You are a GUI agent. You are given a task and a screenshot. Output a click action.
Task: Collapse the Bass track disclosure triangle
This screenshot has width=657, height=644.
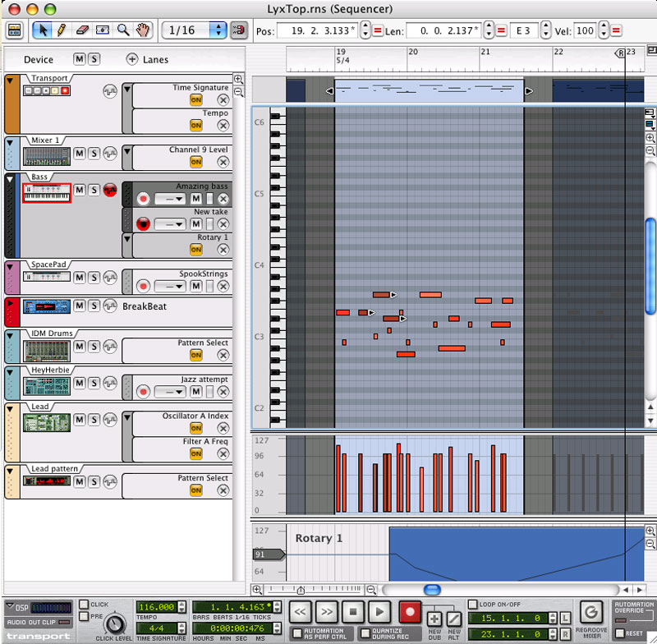pos(11,177)
